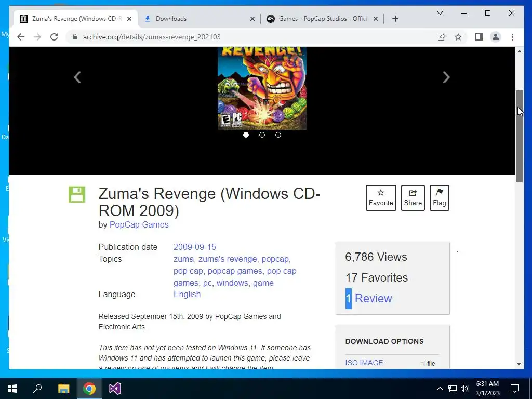
Task: Click the Share button
Action: coord(413,198)
